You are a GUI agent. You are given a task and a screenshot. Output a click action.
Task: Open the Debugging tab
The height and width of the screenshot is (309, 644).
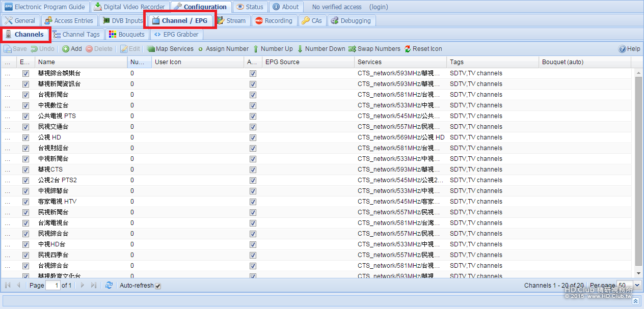tap(352, 21)
